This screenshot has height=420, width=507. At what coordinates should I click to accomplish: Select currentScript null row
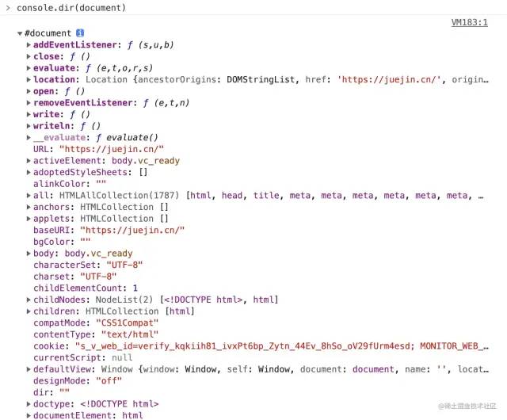coord(82,357)
